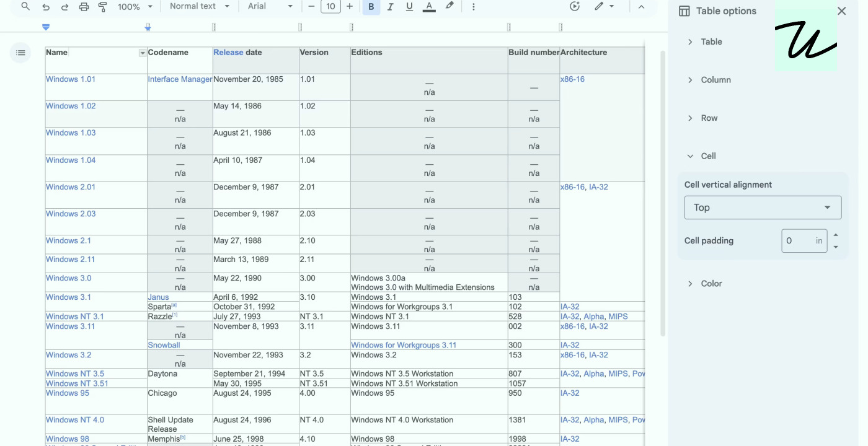Toggle italic formatting
868x446 pixels.
tap(390, 6)
